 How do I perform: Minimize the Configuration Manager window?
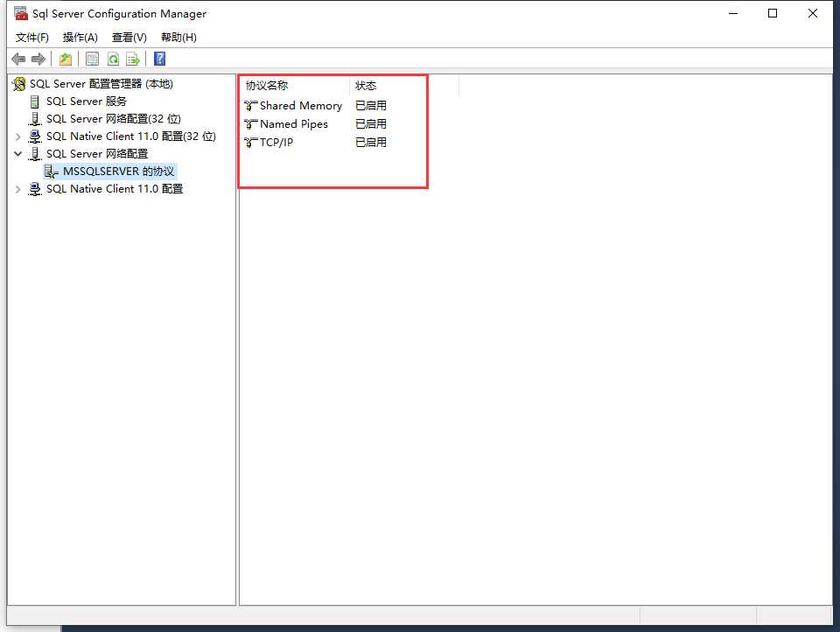[733, 13]
